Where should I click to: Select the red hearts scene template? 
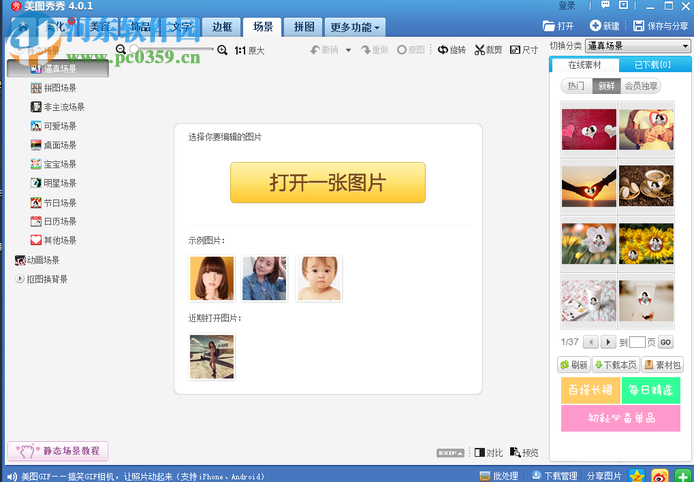(589, 129)
